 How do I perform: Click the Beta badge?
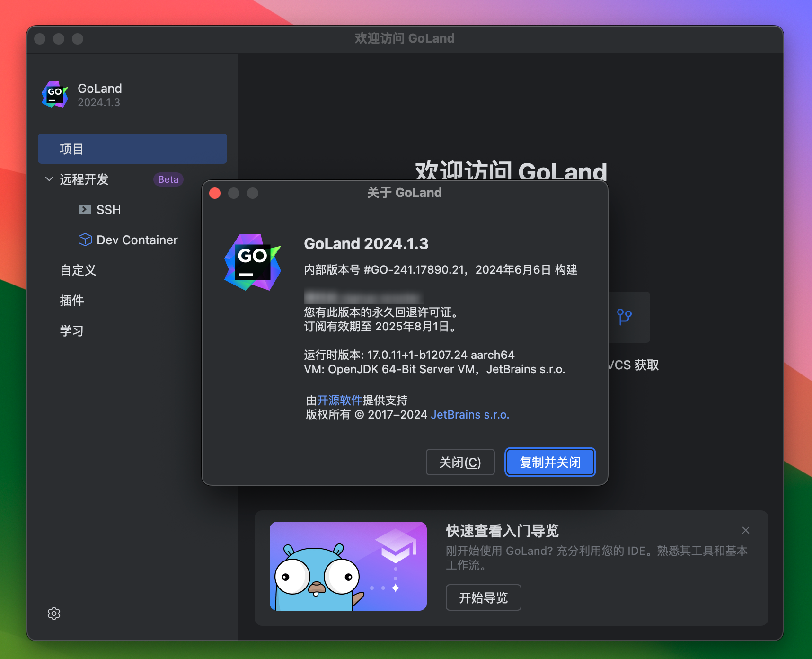tap(168, 179)
